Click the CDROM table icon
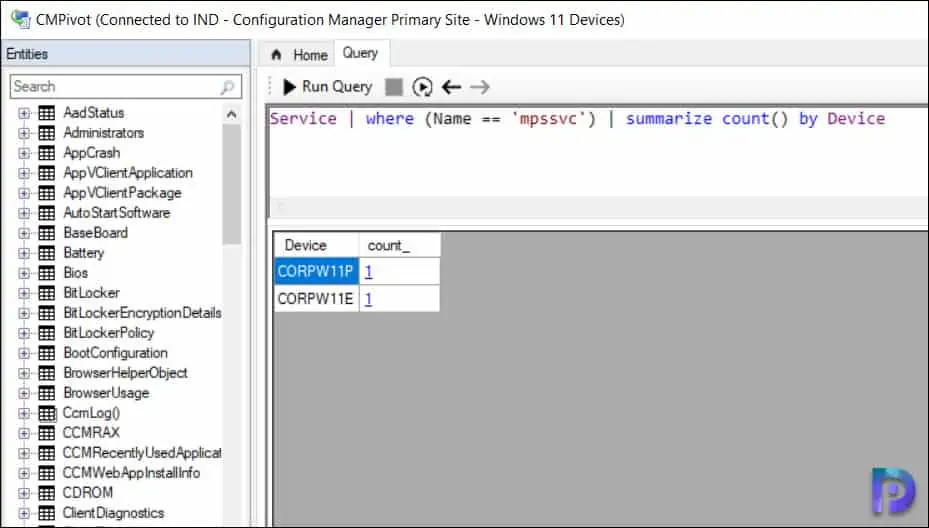This screenshot has height=528, width=929. pos(47,493)
